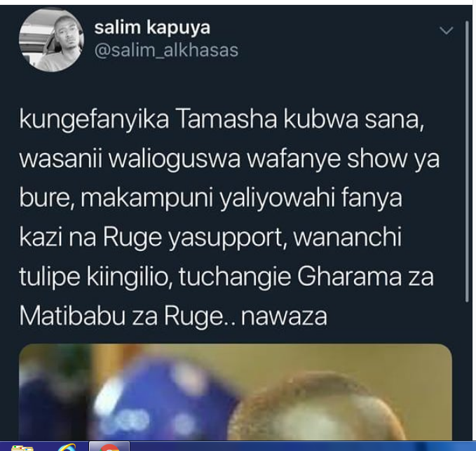Open the @salim_alkhasas handle link
This screenshot has height=451, width=476.
pos(166,50)
